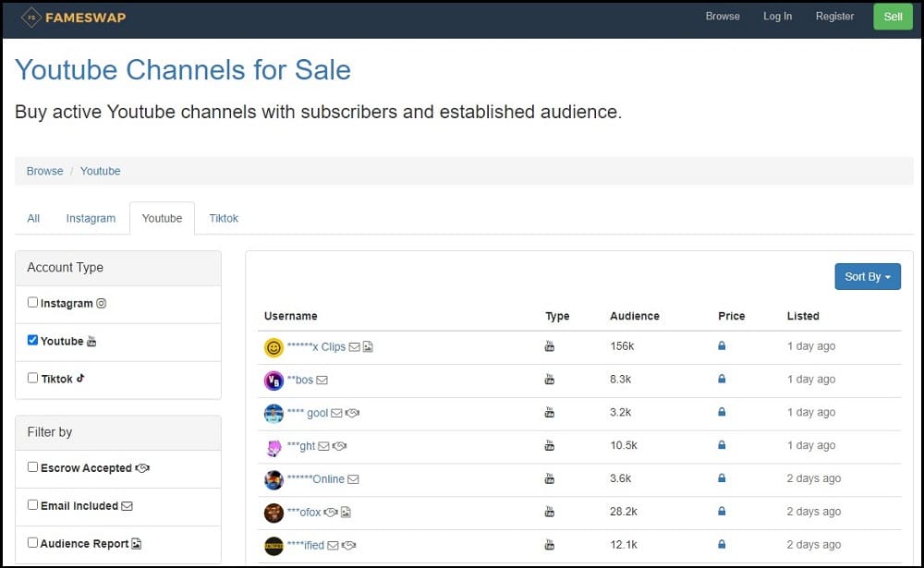Click the purple avatar of the ght channel

pyautogui.click(x=274, y=447)
